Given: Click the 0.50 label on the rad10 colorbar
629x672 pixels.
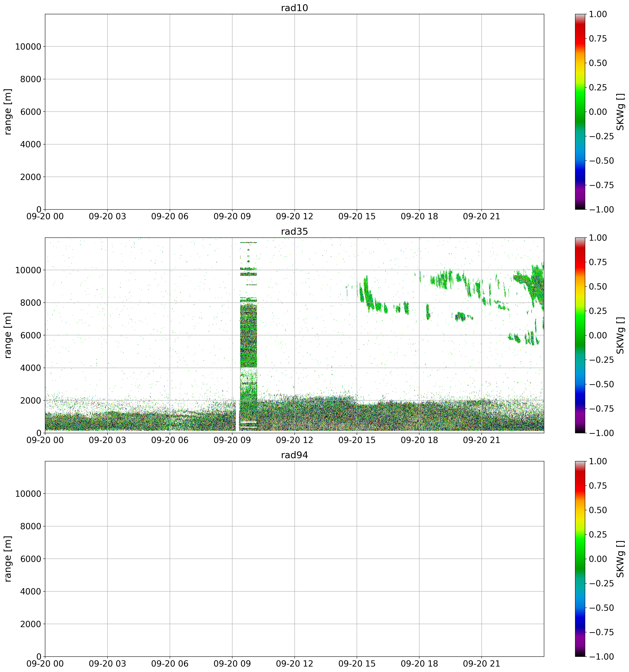Looking at the screenshot, I should (598, 63).
